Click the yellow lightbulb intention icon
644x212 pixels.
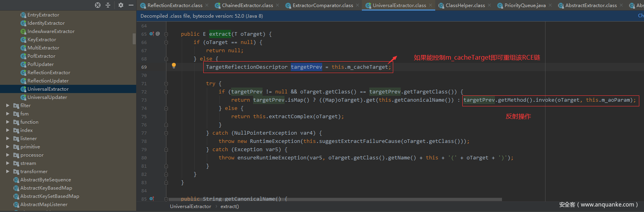(174, 66)
